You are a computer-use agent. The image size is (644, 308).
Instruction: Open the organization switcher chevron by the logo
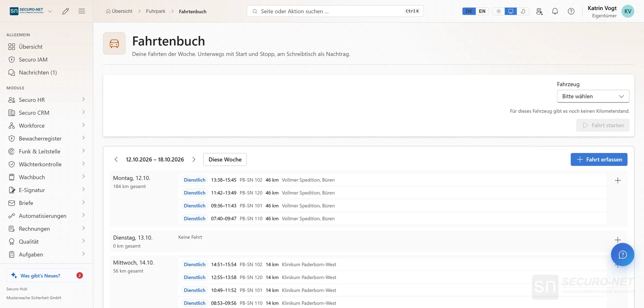click(50, 11)
